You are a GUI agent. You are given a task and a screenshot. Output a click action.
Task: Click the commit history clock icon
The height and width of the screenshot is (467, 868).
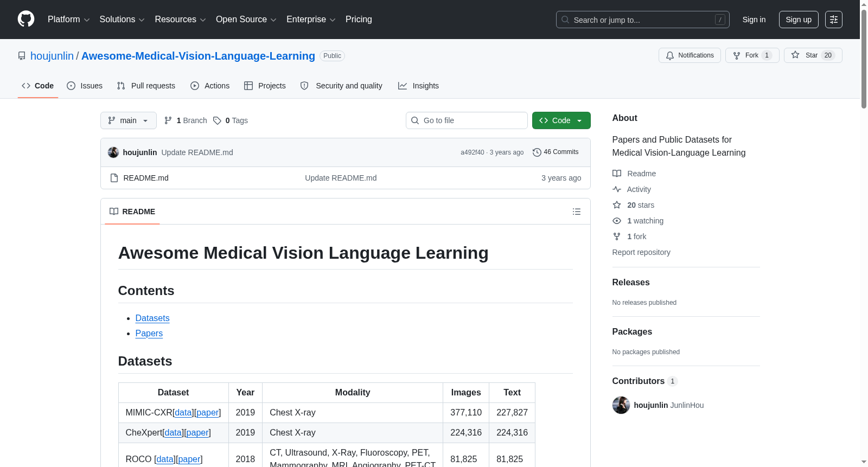[537, 152]
